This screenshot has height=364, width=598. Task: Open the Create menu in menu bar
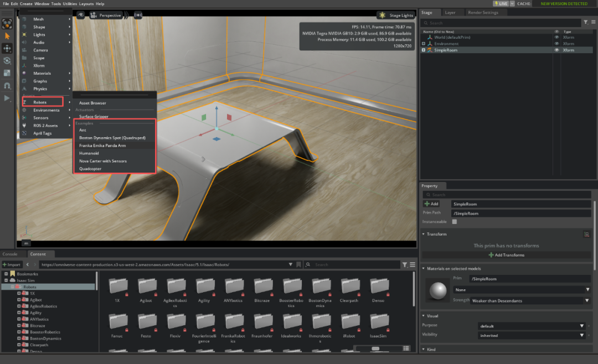(26, 4)
